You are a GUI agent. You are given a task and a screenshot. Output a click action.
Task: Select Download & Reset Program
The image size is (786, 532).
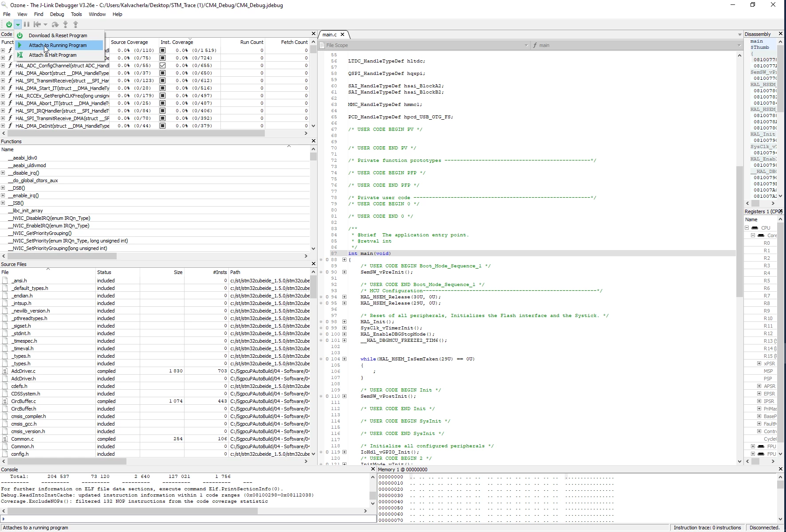(59, 35)
